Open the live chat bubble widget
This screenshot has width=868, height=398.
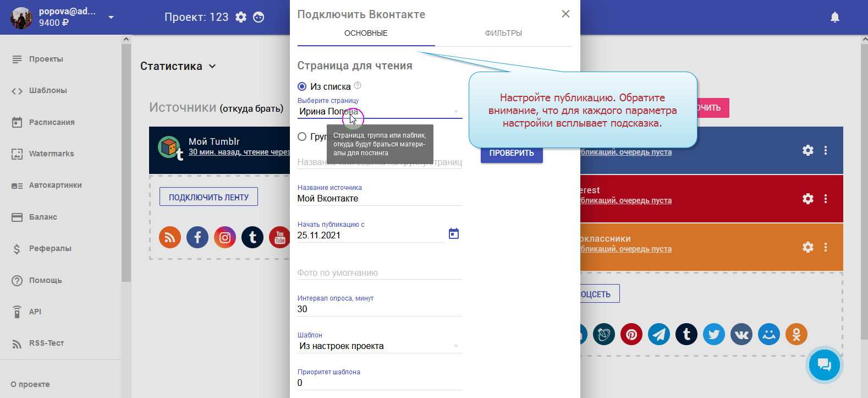(823, 364)
